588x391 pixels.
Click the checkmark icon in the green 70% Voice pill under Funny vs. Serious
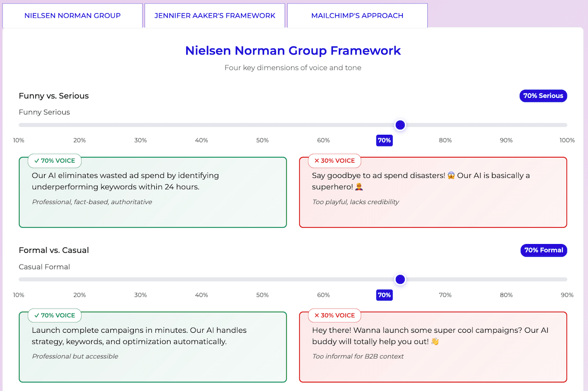point(37,161)
